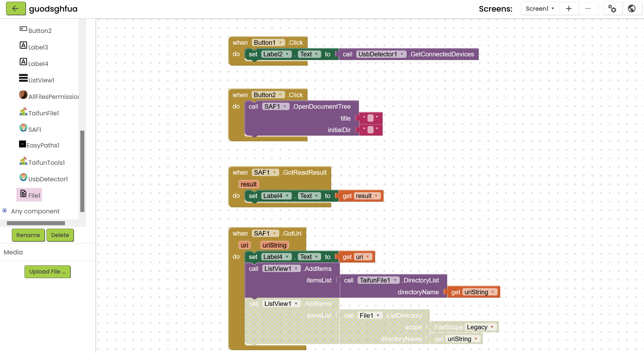Click the empty title text string block
The width and height of the screenshot is (644, 353).
click(370, 118)
